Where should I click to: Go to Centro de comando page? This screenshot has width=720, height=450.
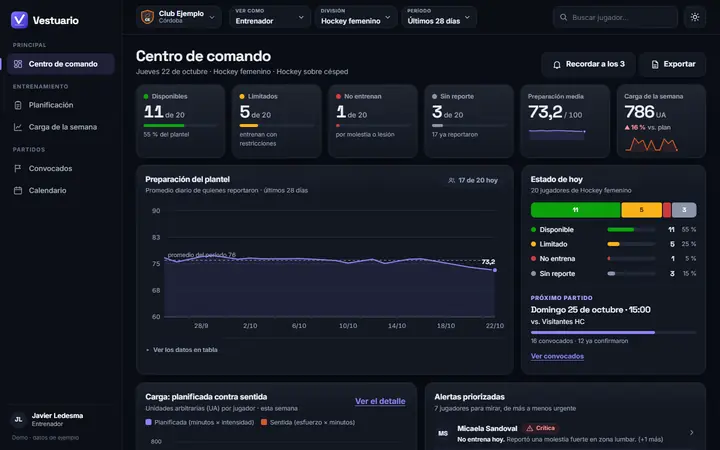pos(61,64)
